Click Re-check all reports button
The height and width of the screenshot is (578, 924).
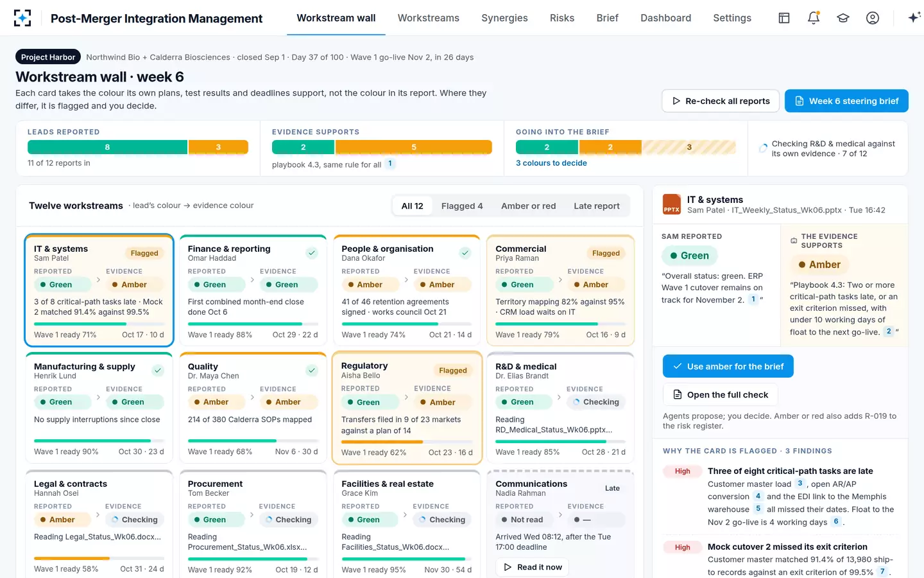721,101
